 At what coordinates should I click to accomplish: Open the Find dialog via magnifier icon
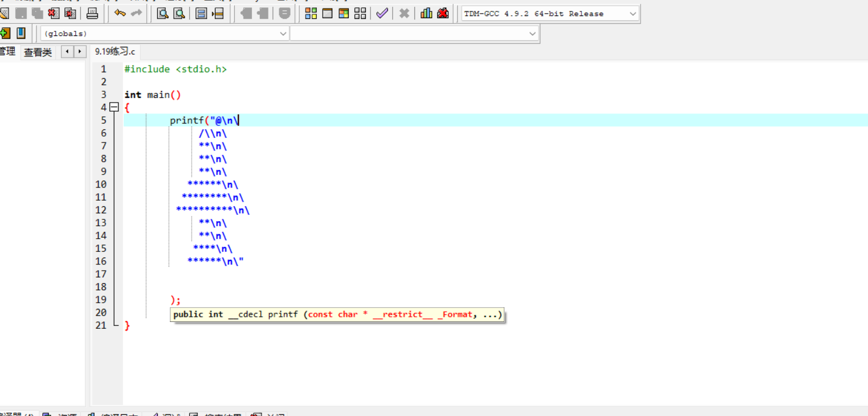click(x=162, y=13)
